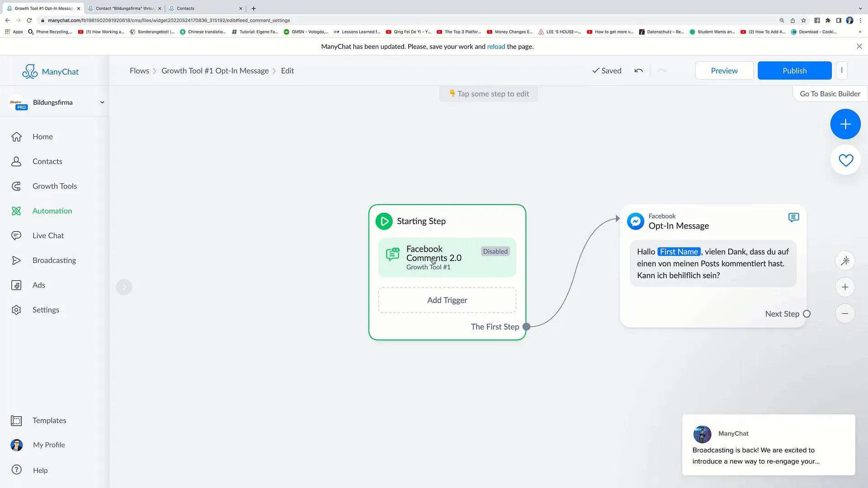868x488 pixels.
Task: Dismiss the update notification banner
Action: [859, 47]
